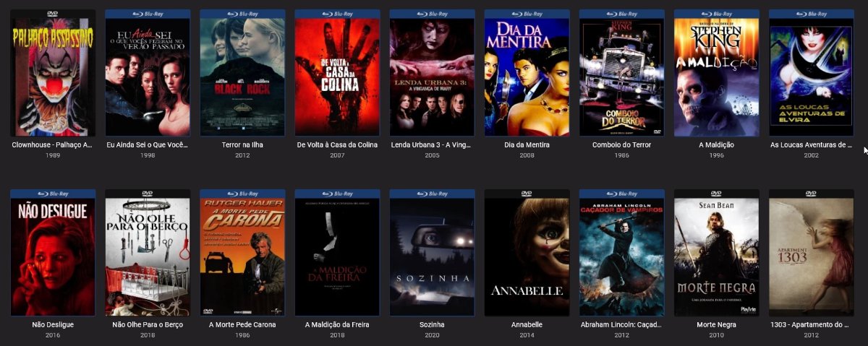The image size is (868, 346).
Task: Open the A Maldição da Freira title
Action: coord(337,325)
